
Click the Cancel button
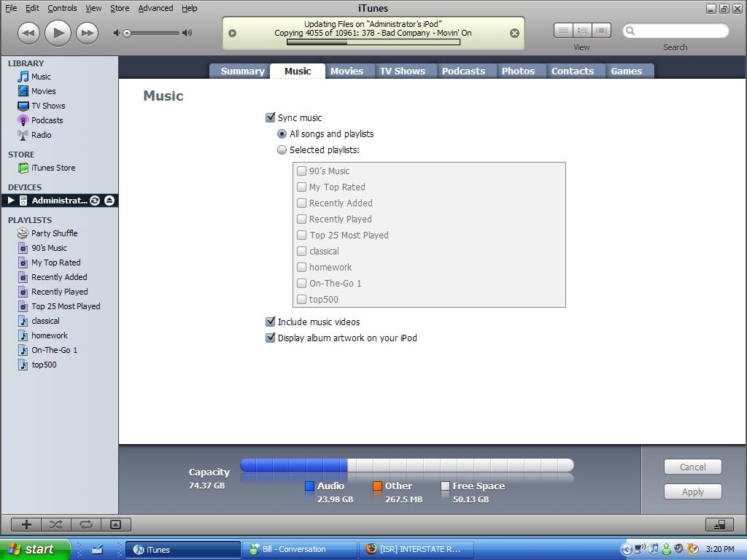click(693, 467)
